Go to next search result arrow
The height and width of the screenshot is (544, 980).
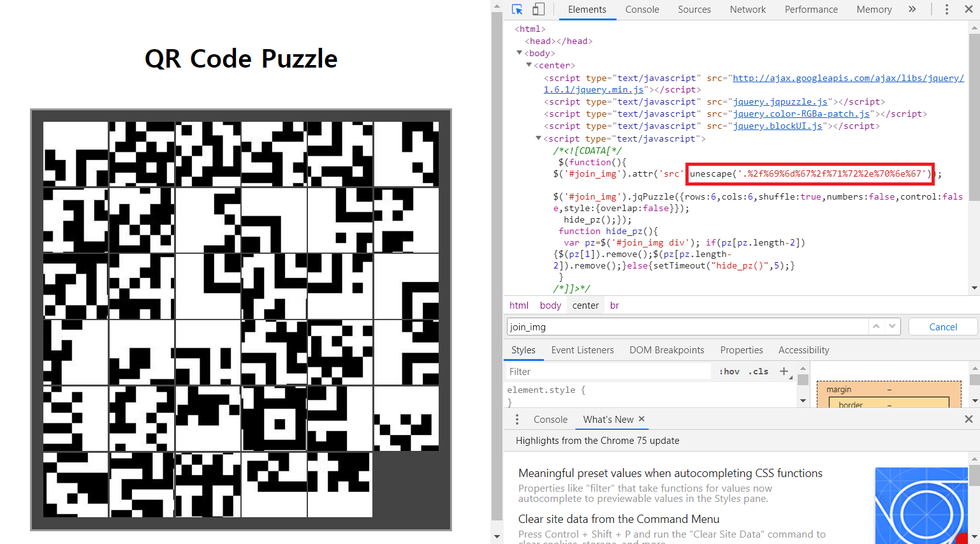(x=892, y=327)
